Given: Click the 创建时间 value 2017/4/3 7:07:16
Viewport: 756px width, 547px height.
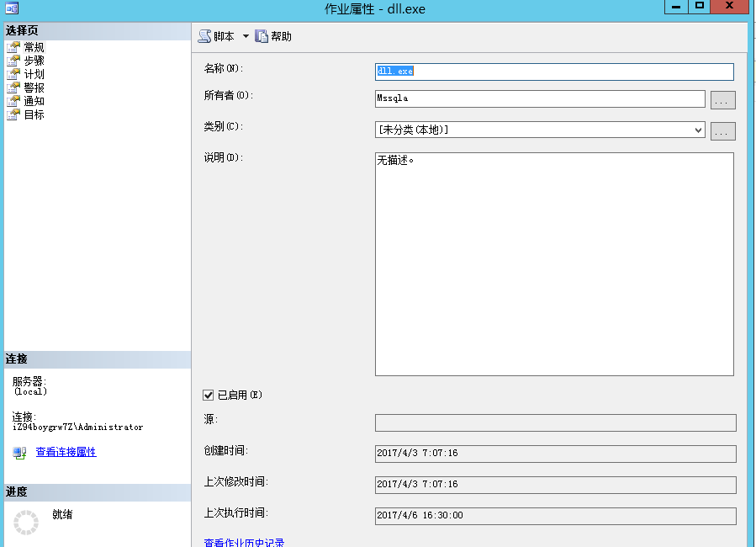Looking at the screenshot, I should click(x=555, y=454).
